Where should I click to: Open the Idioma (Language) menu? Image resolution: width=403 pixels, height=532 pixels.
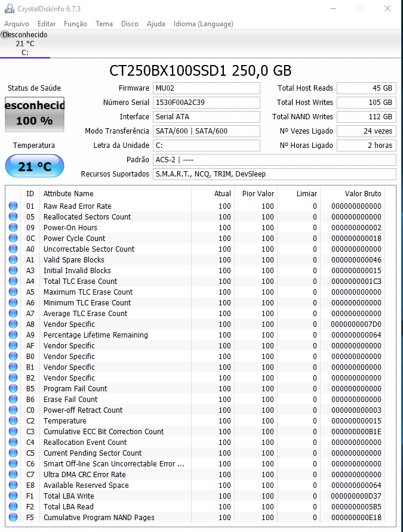point(204,24)
